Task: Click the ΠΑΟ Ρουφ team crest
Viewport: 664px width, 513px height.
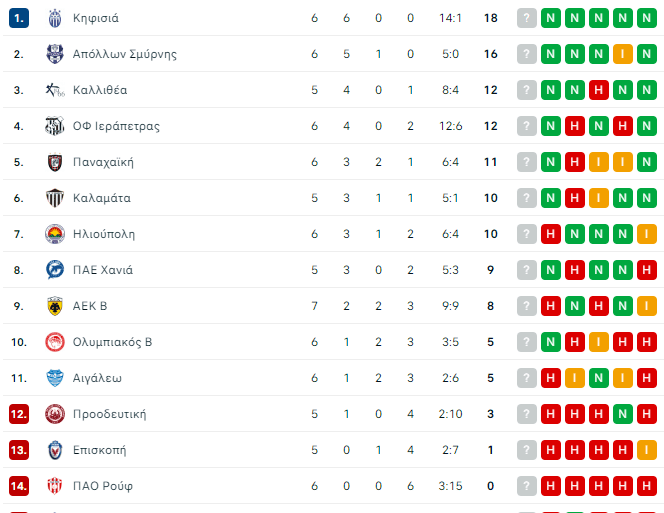Action: pos(55,486)
